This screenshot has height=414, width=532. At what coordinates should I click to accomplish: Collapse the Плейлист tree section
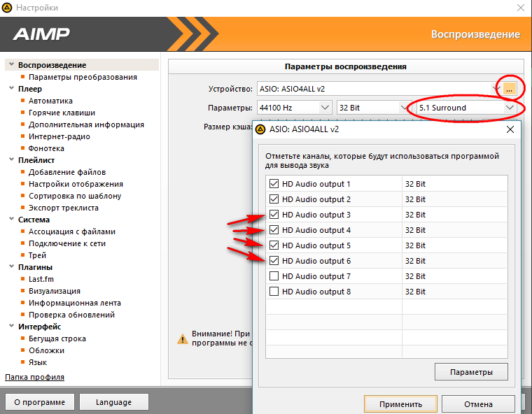[x=11, y=159]
